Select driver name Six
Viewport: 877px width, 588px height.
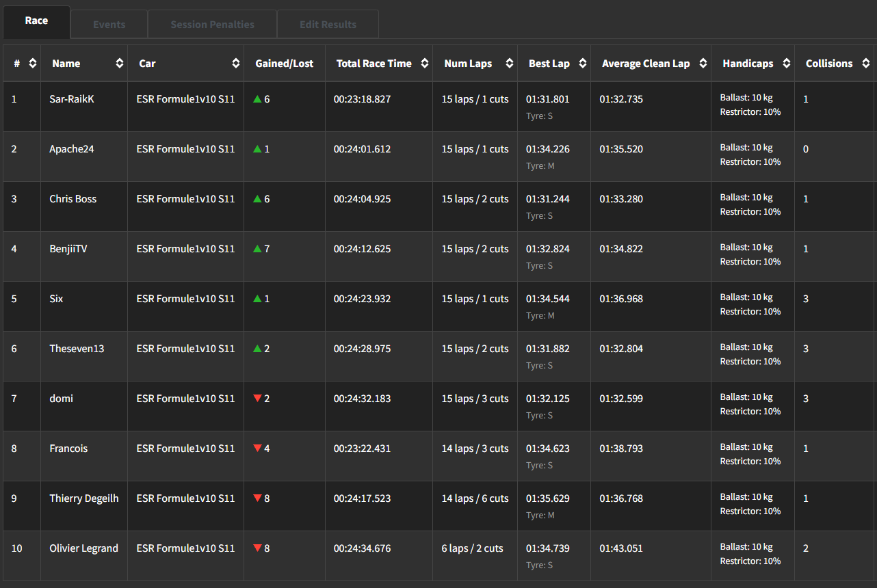pos(56,299)
